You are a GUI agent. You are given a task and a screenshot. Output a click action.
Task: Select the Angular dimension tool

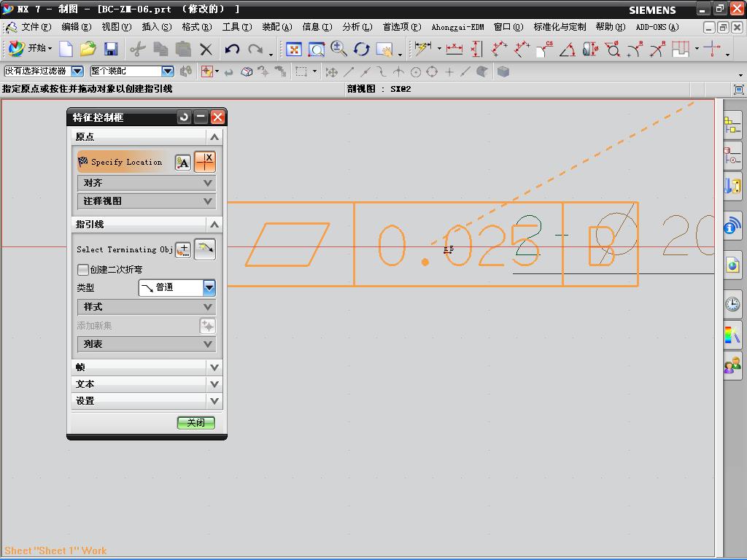[x=567, y=49]
